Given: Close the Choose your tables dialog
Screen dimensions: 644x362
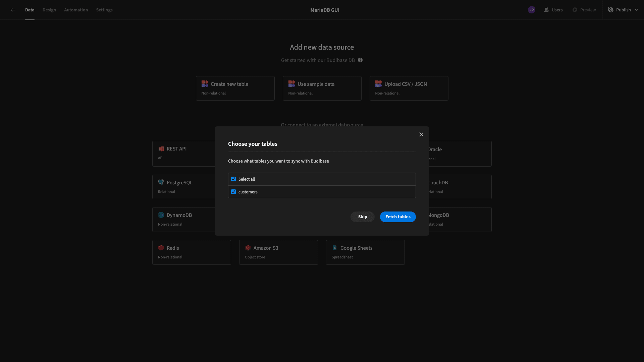Looking at the screenshot, I should coord(421,134).
